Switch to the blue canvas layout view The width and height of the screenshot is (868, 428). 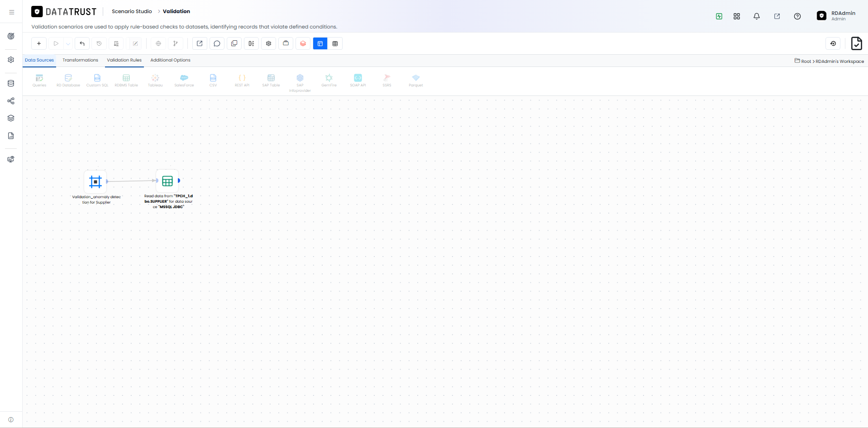(x=320, y=43)
